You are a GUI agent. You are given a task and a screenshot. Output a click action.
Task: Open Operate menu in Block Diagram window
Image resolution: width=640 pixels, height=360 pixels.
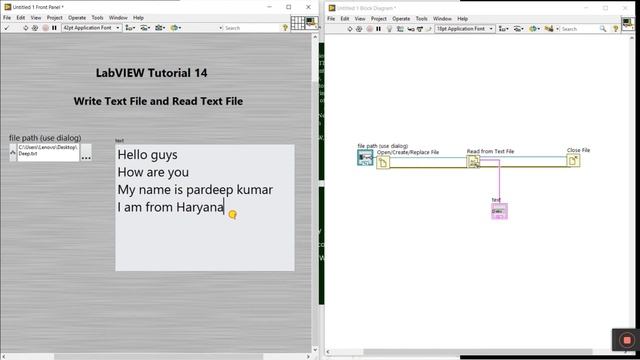point(401,19)
